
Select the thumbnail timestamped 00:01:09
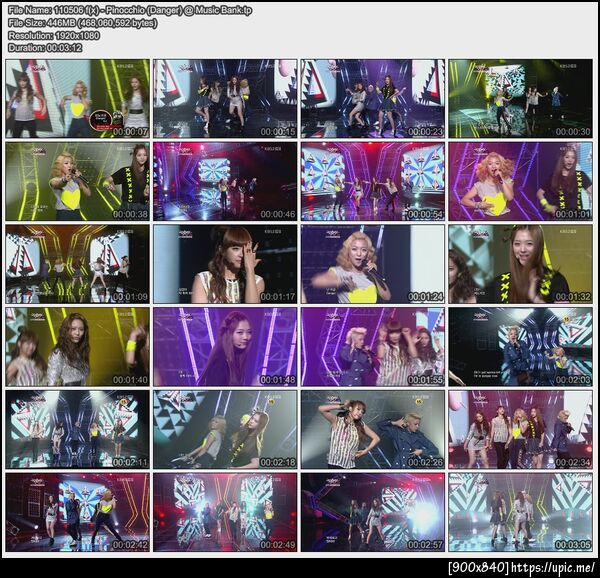pos(78,264)
